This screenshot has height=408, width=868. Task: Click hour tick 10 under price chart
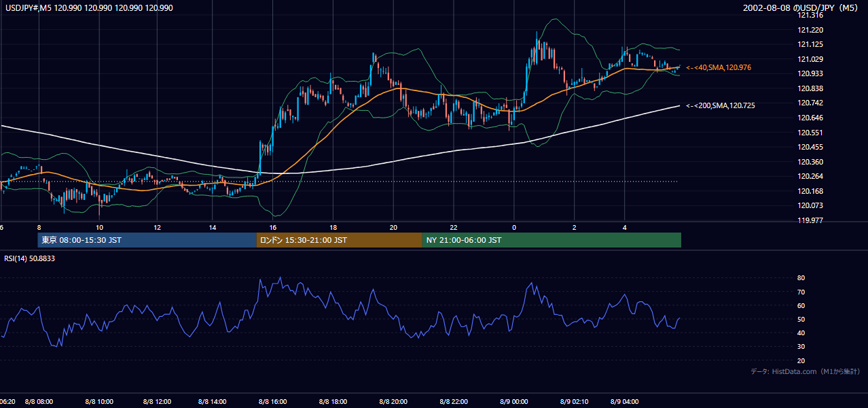(x=99, y=228)
